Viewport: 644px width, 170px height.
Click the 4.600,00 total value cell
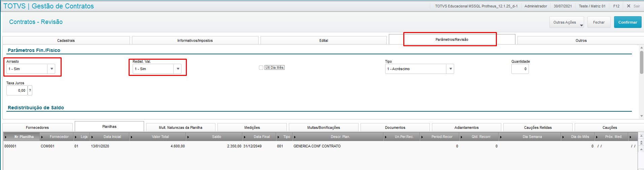177,146
